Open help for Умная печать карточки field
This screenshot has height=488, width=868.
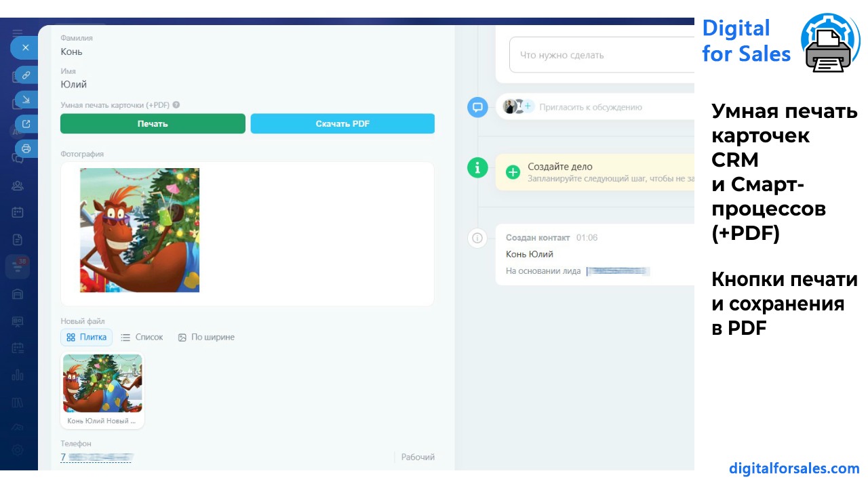pyautogui.click(x=176, y=105)
